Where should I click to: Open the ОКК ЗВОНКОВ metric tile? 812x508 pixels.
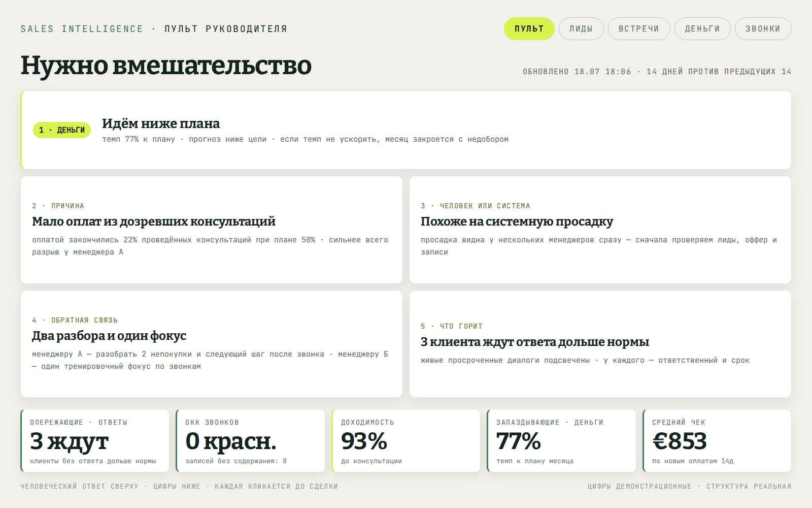(250, 440)
